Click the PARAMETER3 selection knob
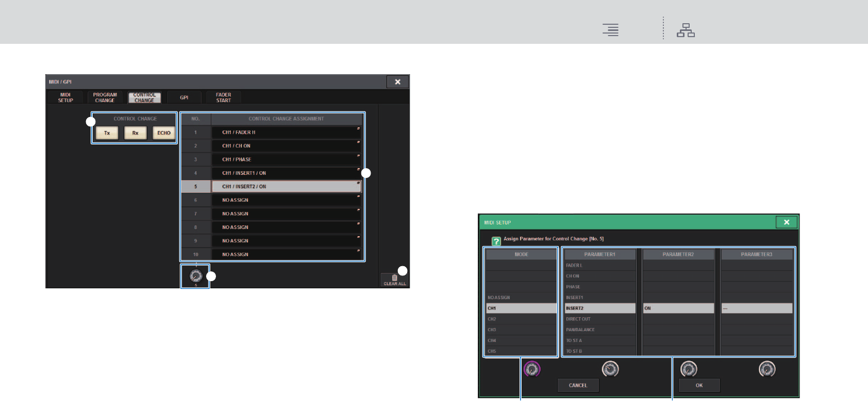The height and width of the screenshot is (408, 868). click(x=767, y=369)
